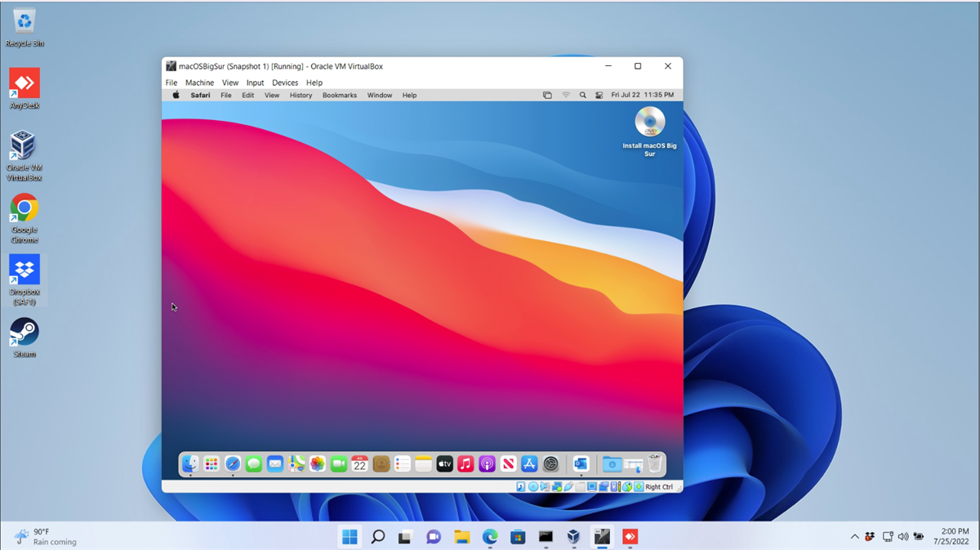Click the Windows Start button
This screenshot has height=550, width=980.
350,537
